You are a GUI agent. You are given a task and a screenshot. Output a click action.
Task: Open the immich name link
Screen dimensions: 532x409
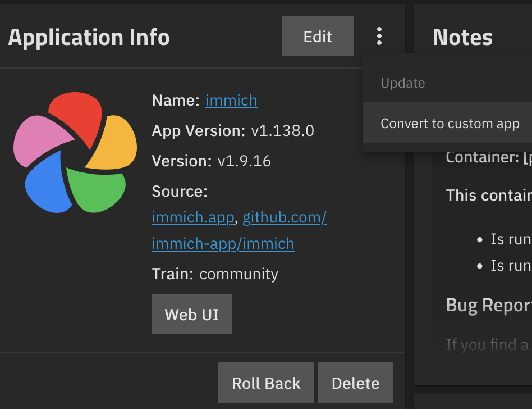231,100
